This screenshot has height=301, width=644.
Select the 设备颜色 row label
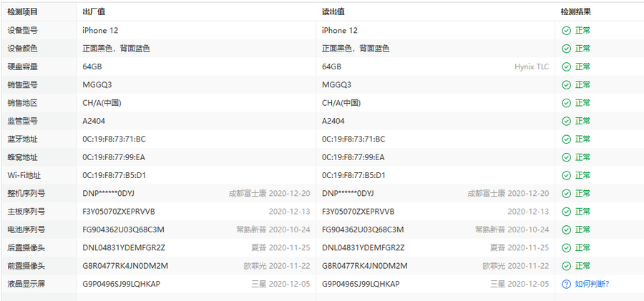click(23, 49)
